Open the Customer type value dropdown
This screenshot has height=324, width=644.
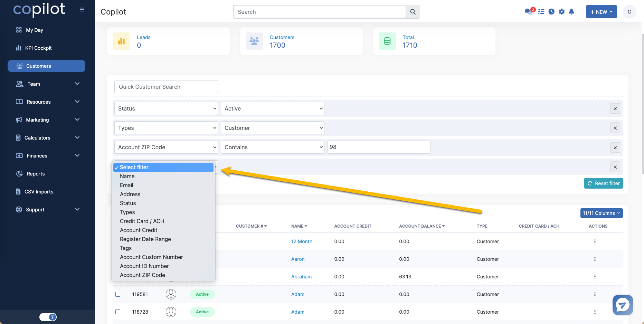tap(273, 128)
